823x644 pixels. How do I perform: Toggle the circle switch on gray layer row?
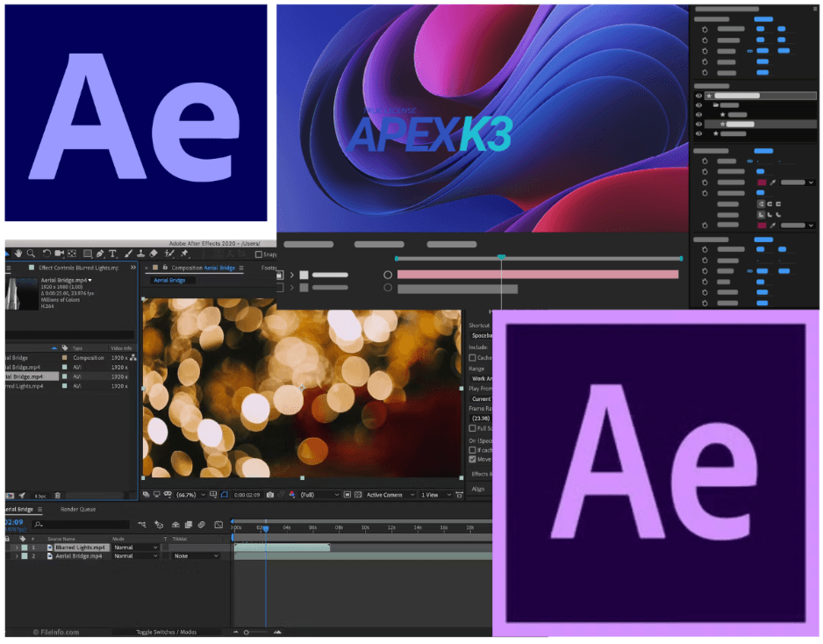(388, 288)
